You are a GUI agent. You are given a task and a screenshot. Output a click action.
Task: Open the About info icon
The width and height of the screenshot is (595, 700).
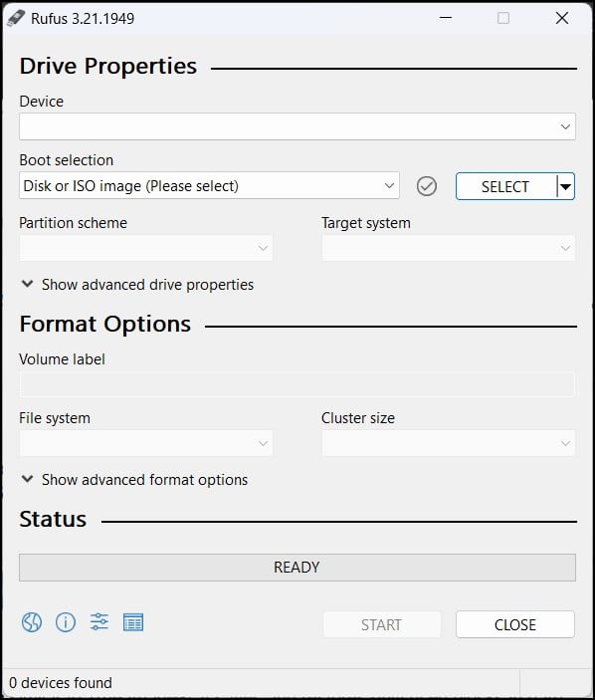point(66,622)
